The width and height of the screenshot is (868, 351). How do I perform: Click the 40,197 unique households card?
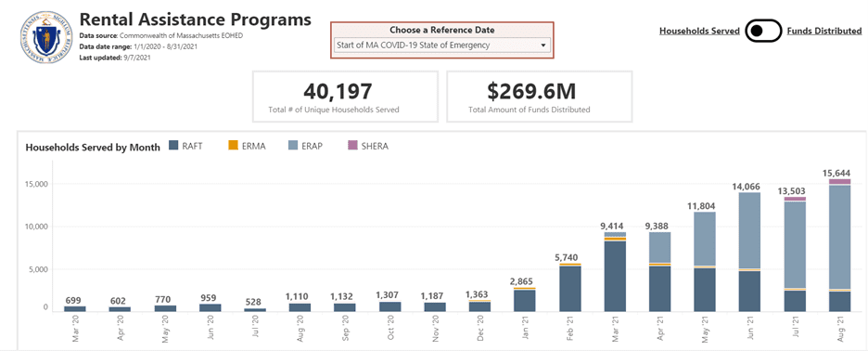point(345,97)
